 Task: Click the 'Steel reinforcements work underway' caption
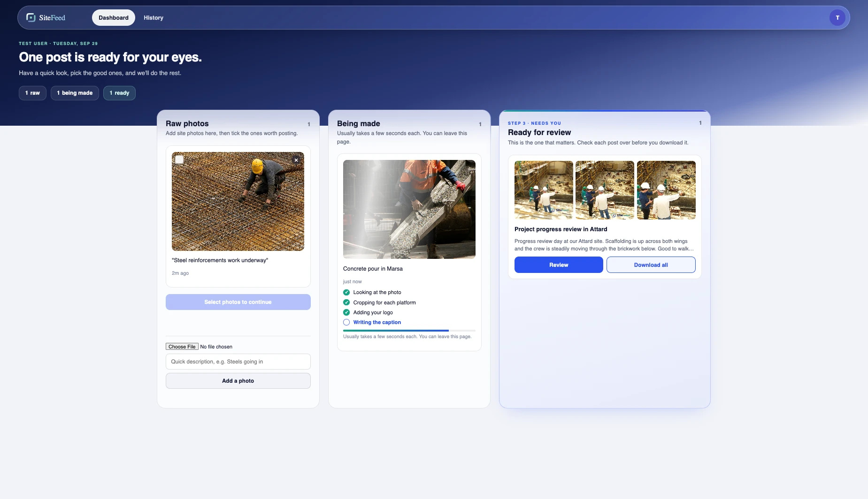(x=220, y=260)
